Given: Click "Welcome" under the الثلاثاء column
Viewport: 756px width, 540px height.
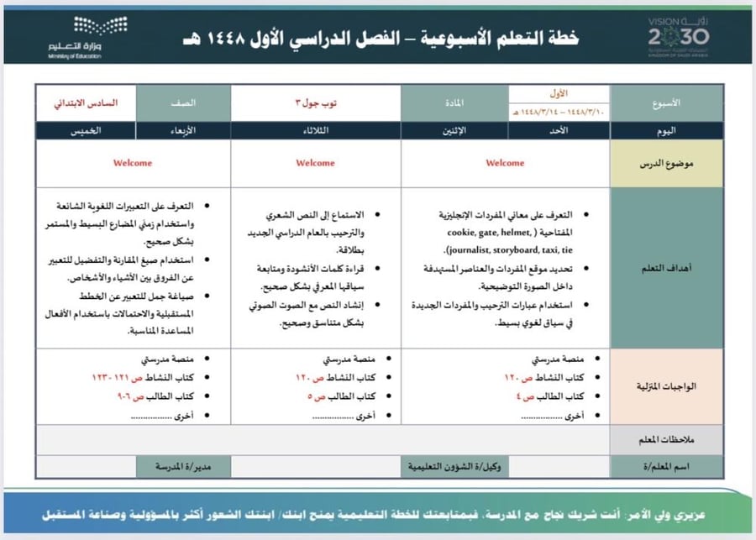Looking at the screenshot, I should [x=315, y=163].
